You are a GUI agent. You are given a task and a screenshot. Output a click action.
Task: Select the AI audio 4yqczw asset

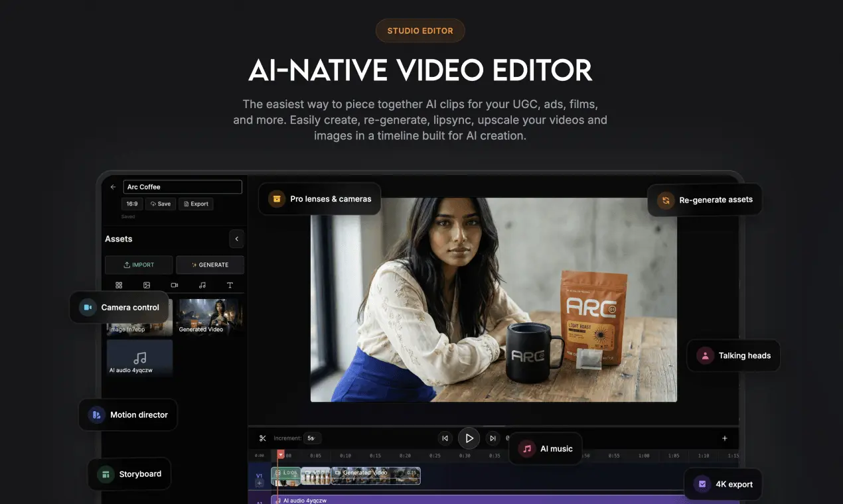139,359
